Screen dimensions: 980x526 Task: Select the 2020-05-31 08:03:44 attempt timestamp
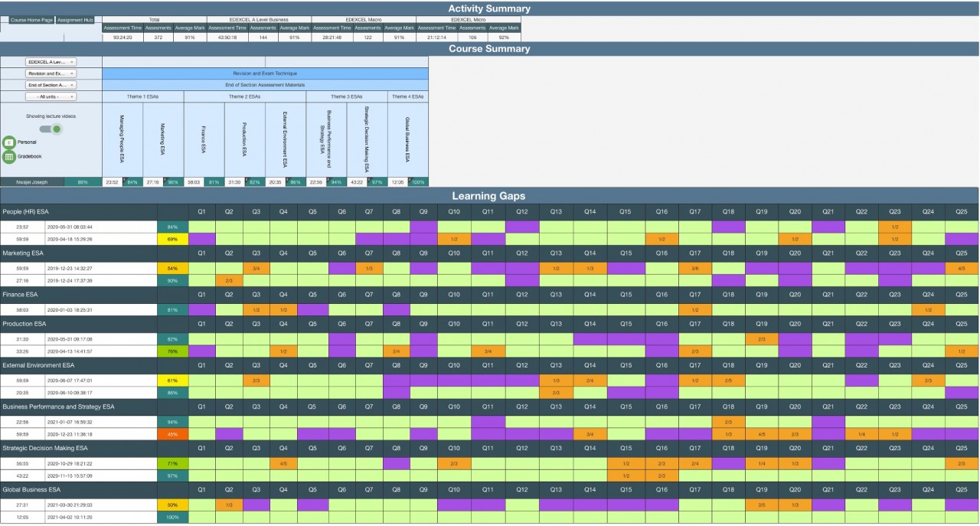click(70, 227)
